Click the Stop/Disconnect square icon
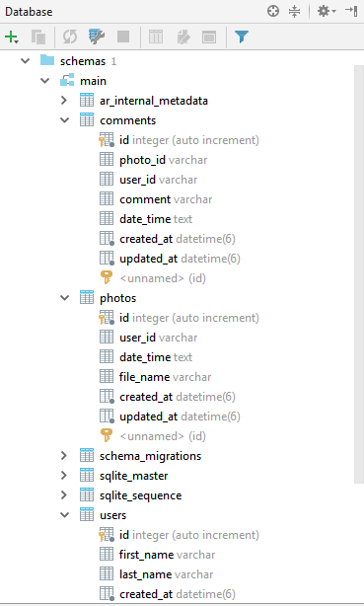 click(123, 38)
